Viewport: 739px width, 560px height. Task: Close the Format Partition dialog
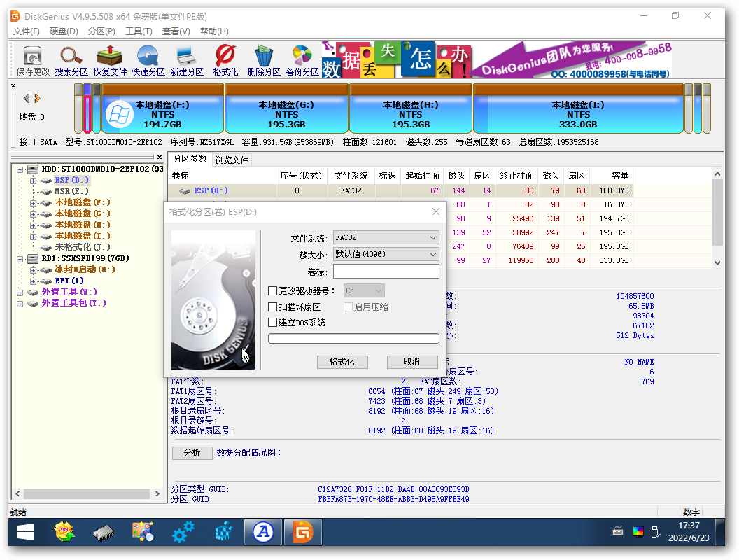point(436,211)
